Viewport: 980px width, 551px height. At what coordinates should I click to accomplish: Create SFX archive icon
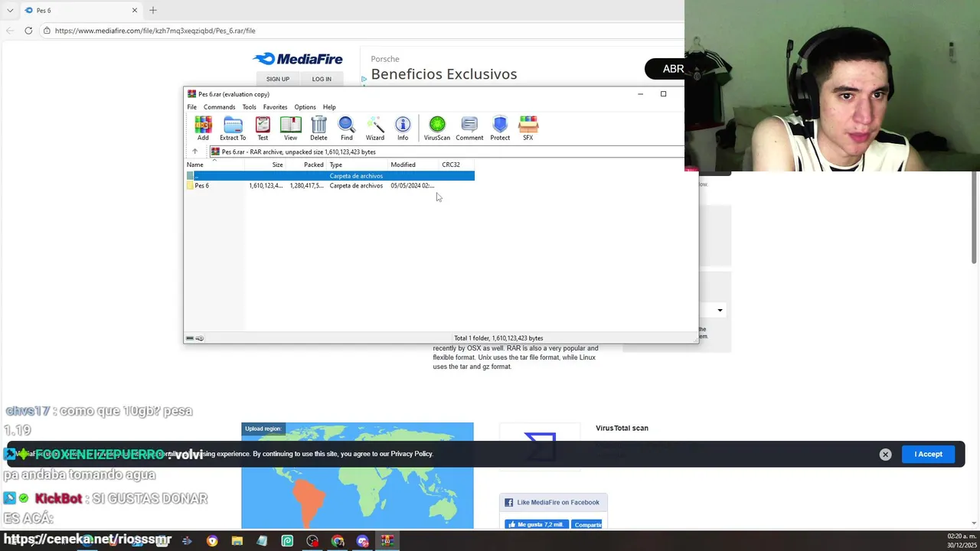[x=528, y=128]
